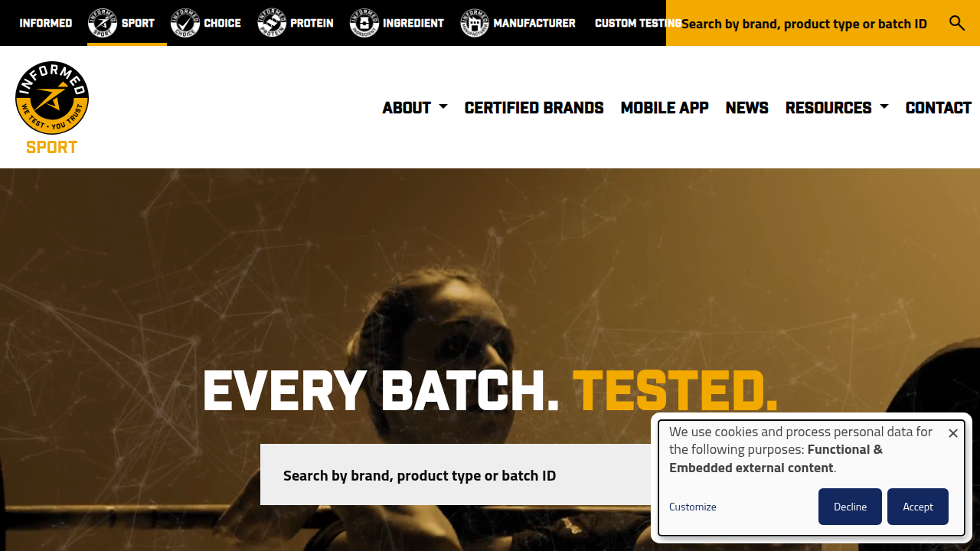
Task: Expand the Resources menu arrow
Action: (884, 107)
